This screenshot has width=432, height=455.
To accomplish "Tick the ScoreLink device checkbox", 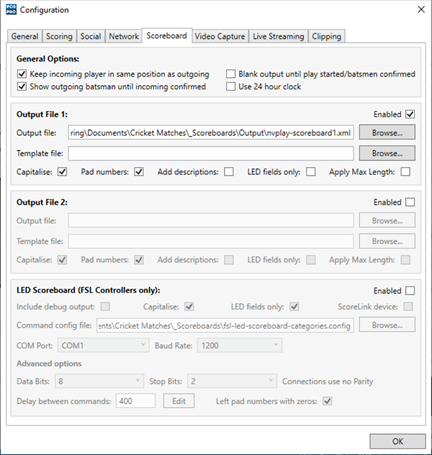I will tap(408, 306).
